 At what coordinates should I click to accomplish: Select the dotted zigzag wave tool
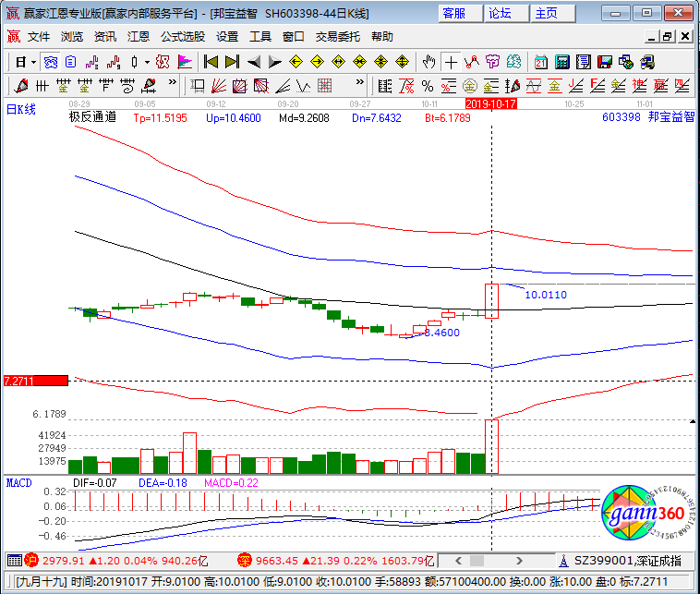(304, 86)
